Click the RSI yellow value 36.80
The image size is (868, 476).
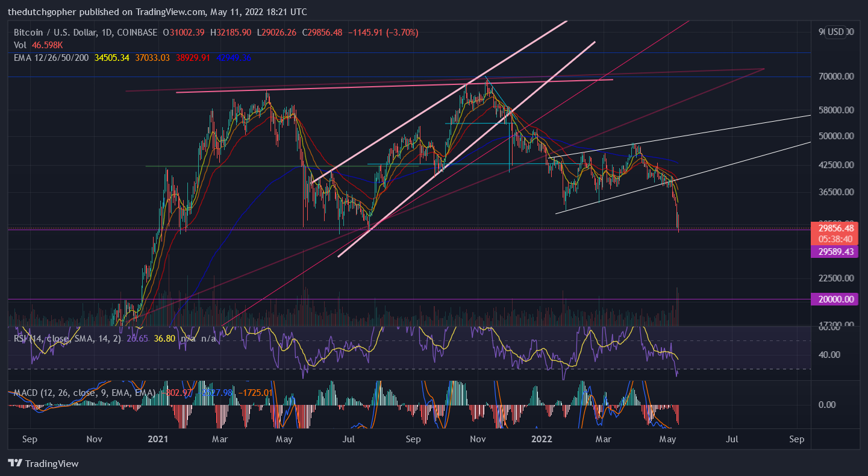164,339
